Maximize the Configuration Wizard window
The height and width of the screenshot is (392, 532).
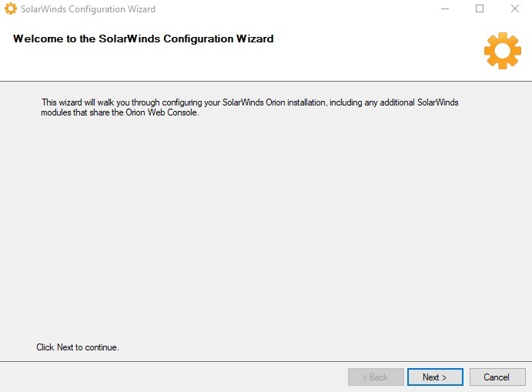point(480,8)
